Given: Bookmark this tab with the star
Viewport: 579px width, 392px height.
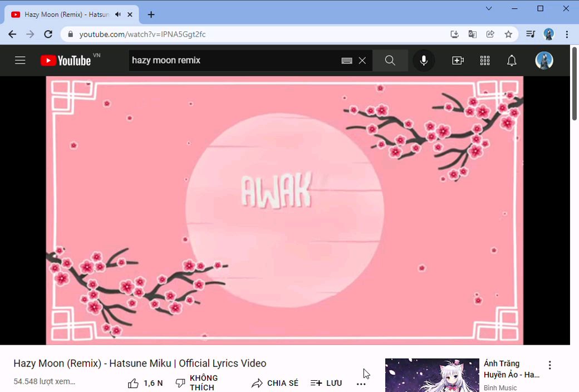Looking at the screenshot, I should (508, 35).
